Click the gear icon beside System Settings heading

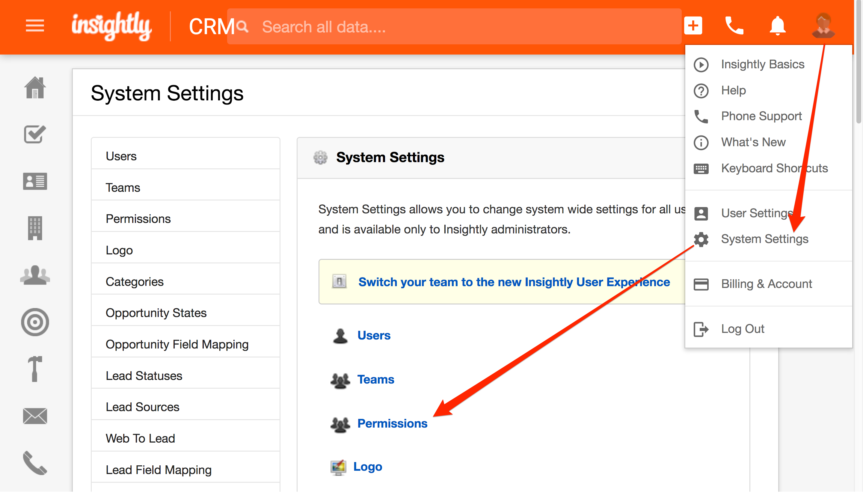(320, 158)
